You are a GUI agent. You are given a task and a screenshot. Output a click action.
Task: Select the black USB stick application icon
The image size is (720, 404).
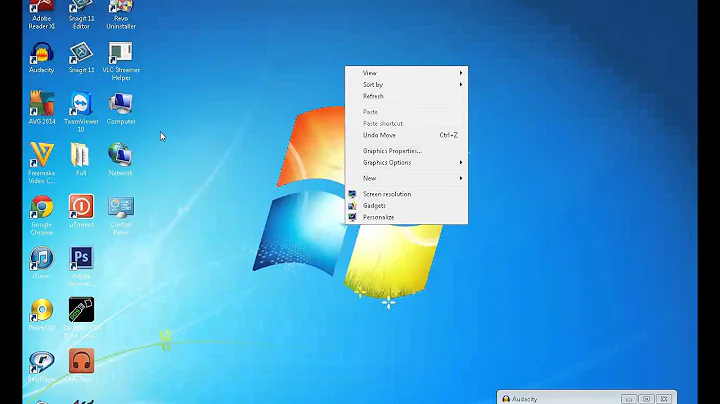(x=81, y=309)
